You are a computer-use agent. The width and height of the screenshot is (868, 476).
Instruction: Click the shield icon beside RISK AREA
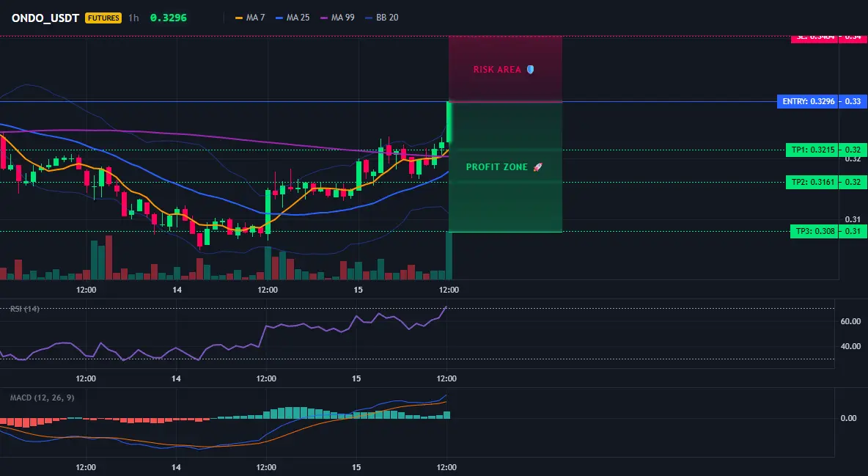[x=530, y=69]
